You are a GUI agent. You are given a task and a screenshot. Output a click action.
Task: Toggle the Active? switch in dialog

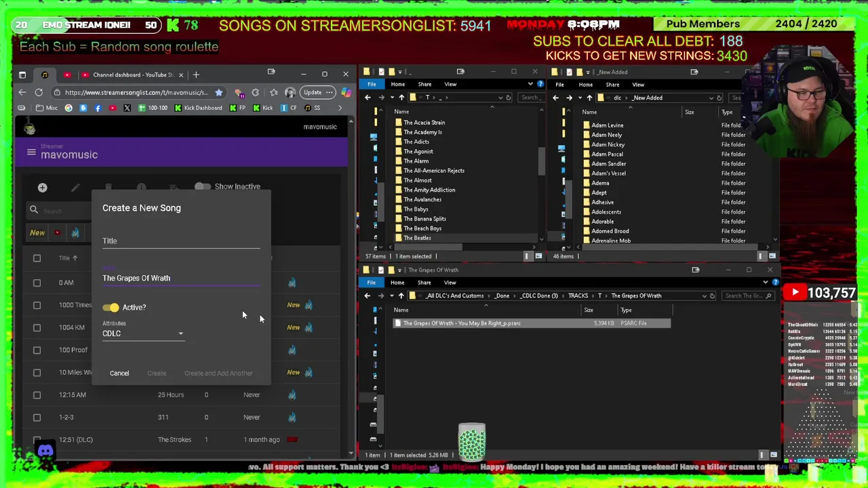[x=111, y=308]
